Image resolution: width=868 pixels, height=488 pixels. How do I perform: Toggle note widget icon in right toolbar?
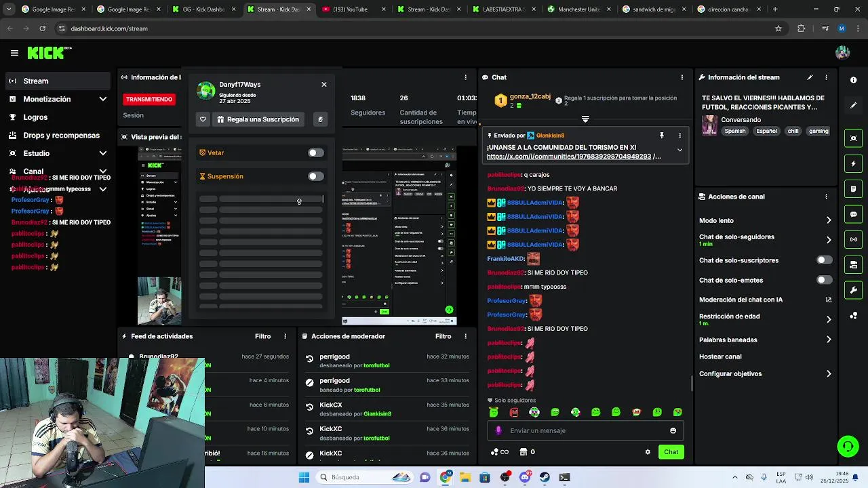pos(853,188)
